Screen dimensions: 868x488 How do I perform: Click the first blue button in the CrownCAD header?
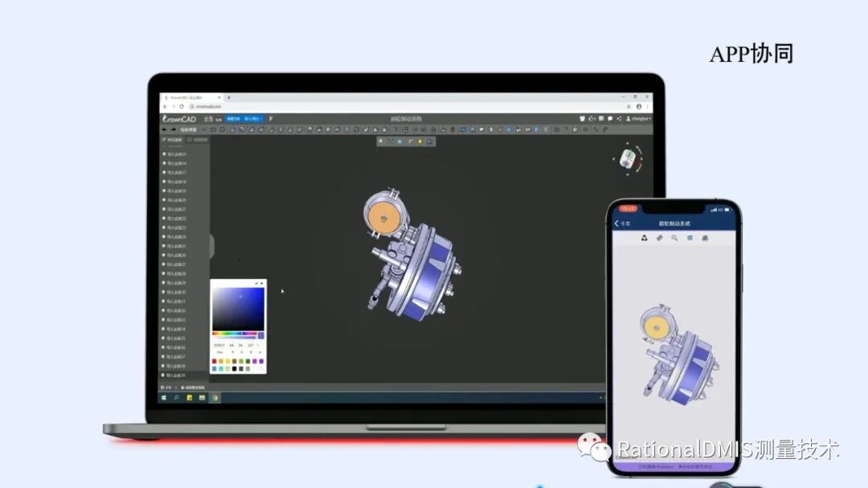point(234,118)
